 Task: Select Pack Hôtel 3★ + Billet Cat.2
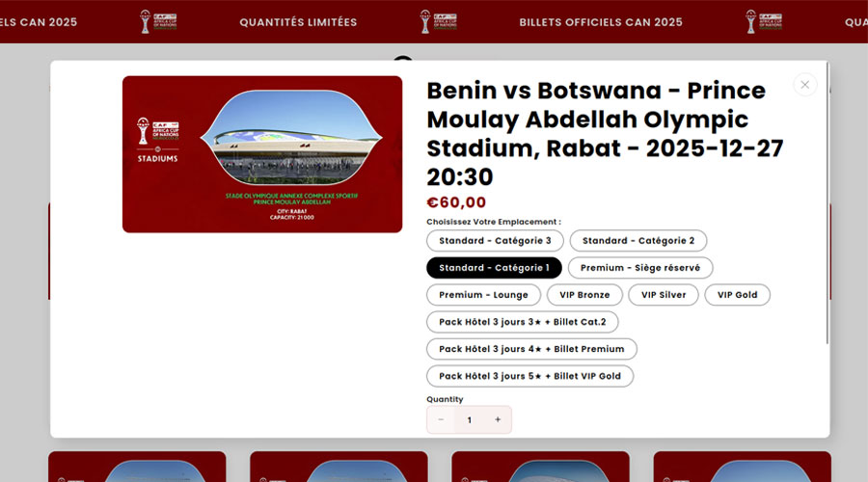pyautogui.click(x=523, y=322)
